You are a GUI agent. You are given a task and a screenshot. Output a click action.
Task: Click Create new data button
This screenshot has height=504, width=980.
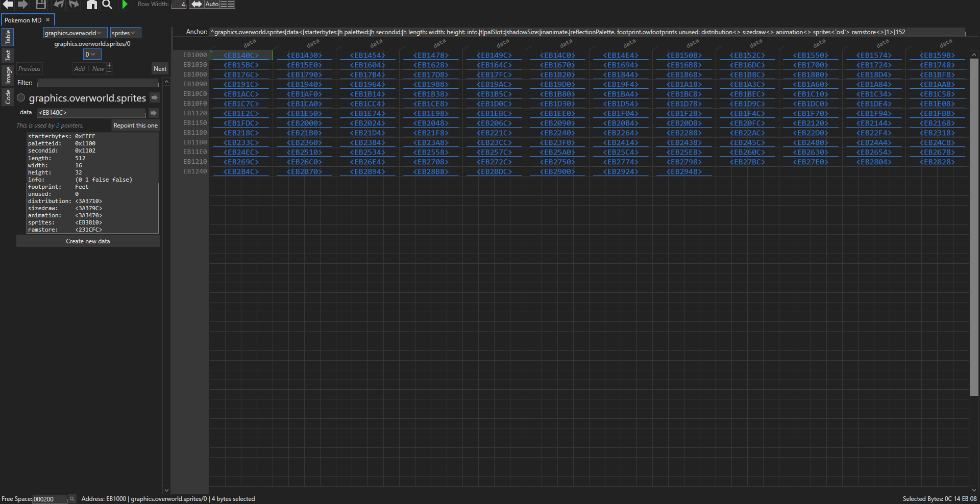click(x=88, y=241)
